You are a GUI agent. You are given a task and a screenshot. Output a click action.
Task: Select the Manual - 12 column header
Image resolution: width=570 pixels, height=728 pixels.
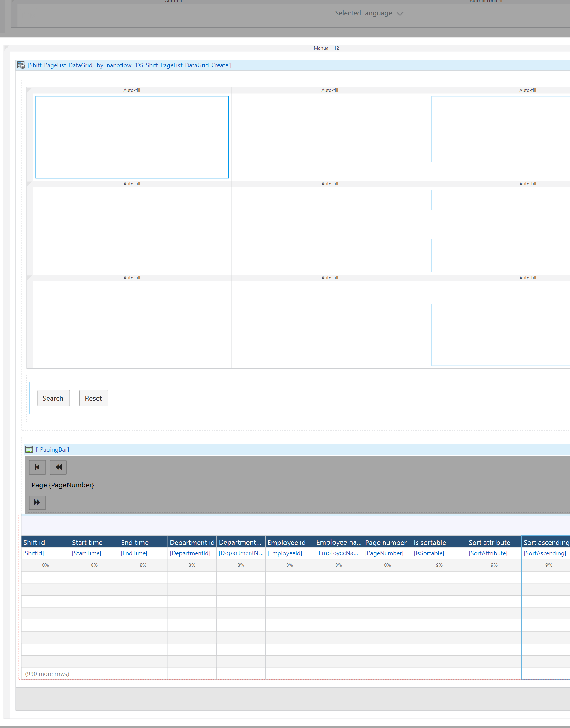(x=326, y=48)
